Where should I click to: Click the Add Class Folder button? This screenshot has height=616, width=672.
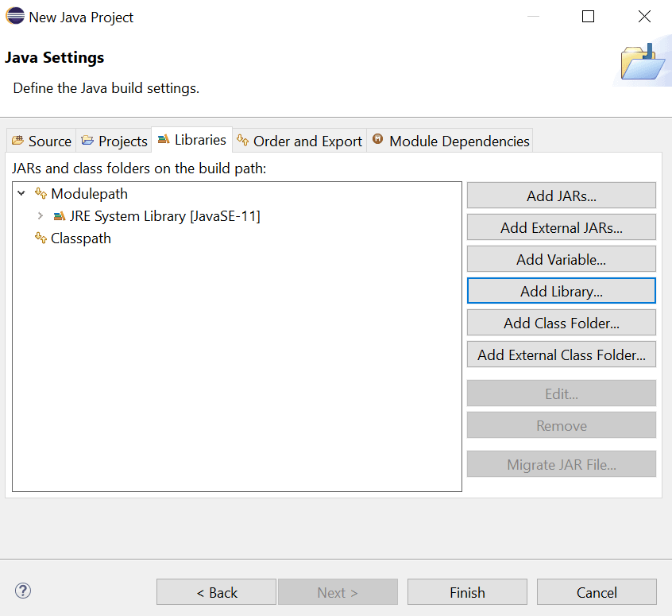(x=561, y=323)
